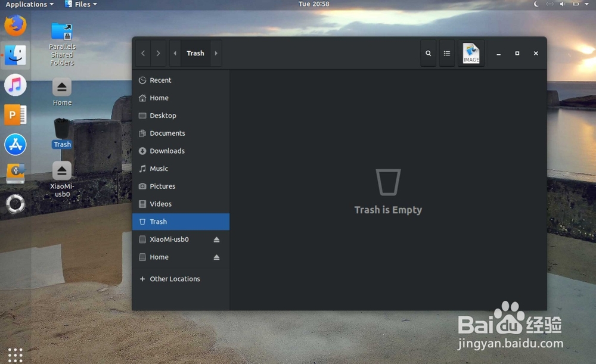Viewport: 596px width, 364px height.
Task: Go back in Files window
Action: 143,53
